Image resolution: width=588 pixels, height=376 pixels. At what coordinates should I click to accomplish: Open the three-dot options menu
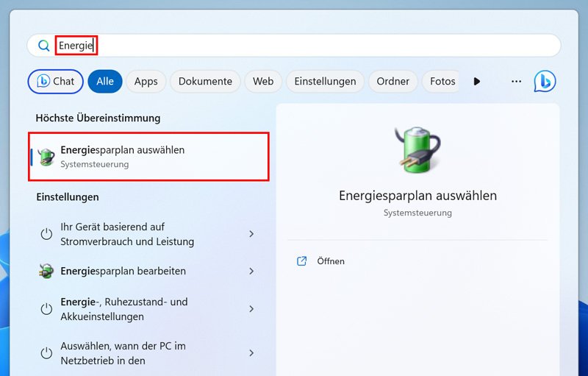[x=517, y=82]
